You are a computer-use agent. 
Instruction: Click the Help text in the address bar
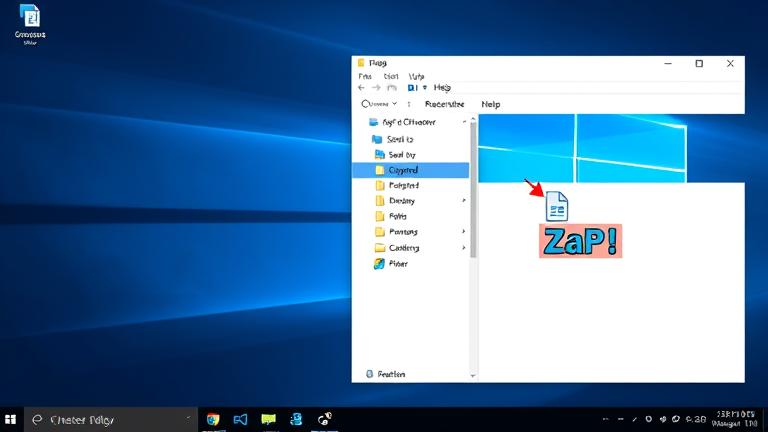[442, 88]
